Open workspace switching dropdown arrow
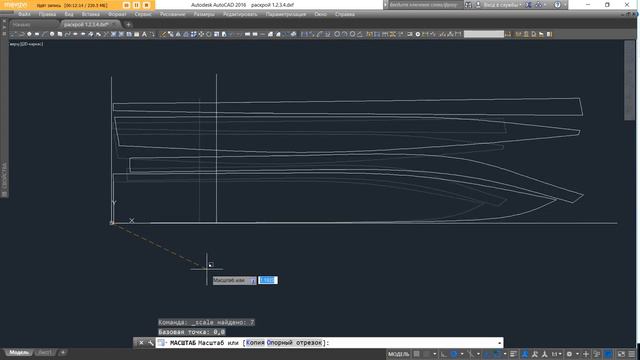The width and height of the screenshot is (640, 360). 577,354
